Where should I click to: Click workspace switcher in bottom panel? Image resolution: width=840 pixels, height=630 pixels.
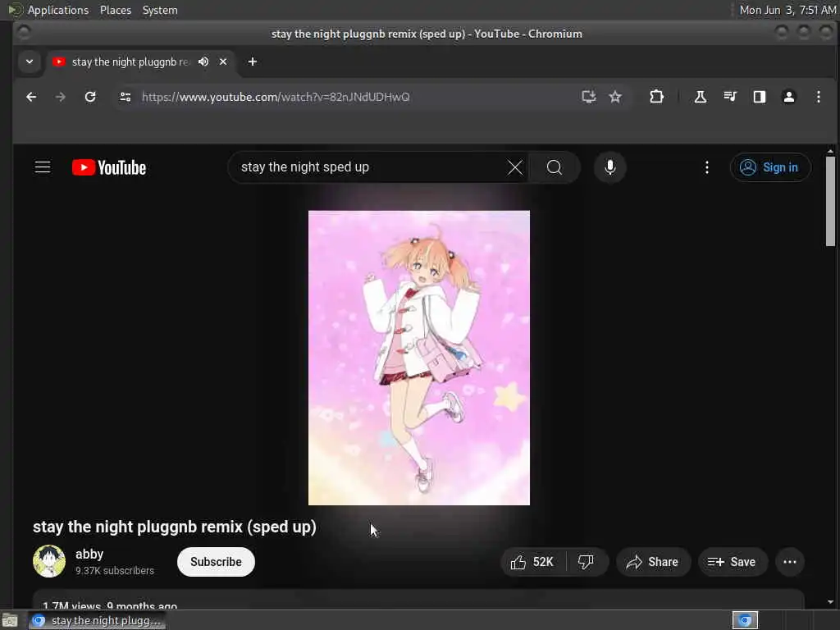click(745, 620)
